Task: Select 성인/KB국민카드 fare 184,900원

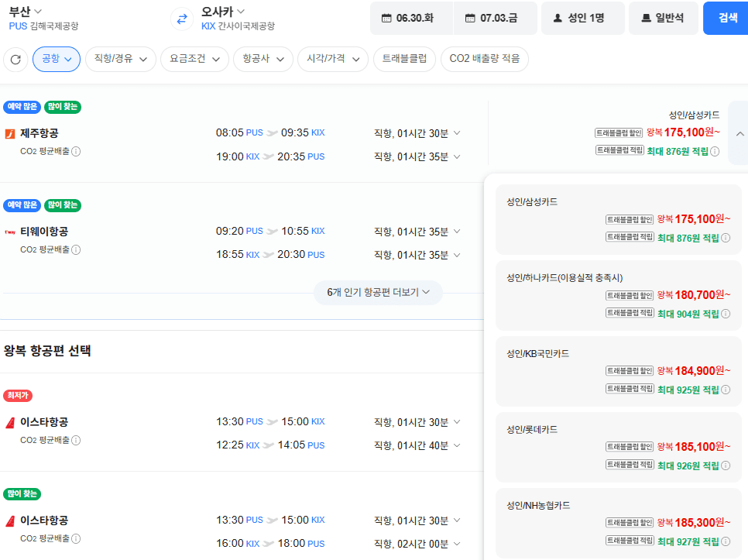Action: click(x=618, y=371)
